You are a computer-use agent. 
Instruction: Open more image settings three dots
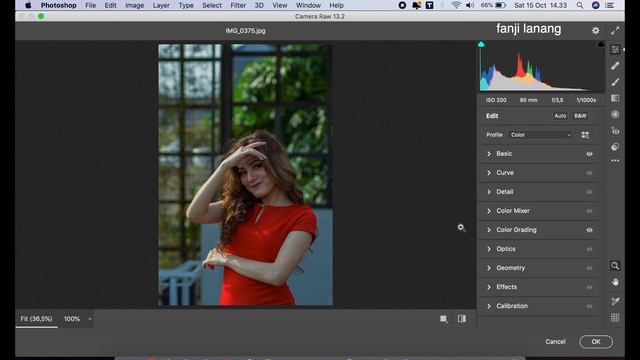click(x=615, y=161)
